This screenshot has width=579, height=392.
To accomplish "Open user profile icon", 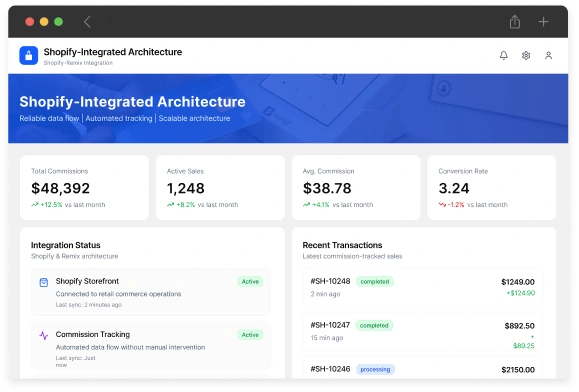I will [x=548, y=55].
